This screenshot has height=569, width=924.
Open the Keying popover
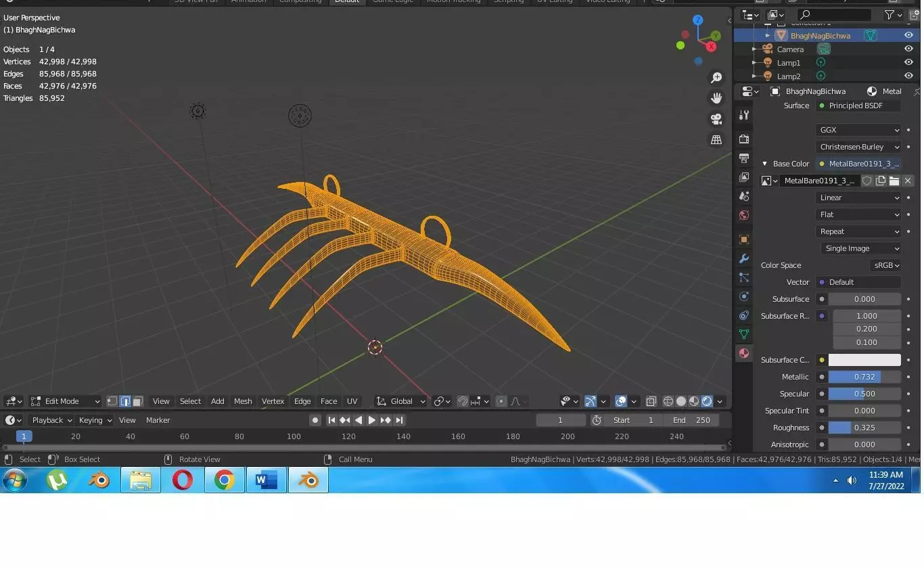(x=95, y=420)
